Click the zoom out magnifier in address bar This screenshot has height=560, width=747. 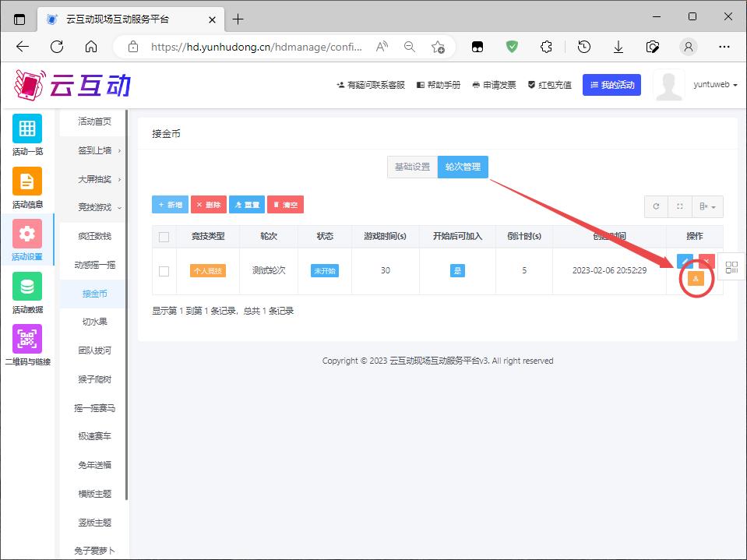[x=409, y=47]
